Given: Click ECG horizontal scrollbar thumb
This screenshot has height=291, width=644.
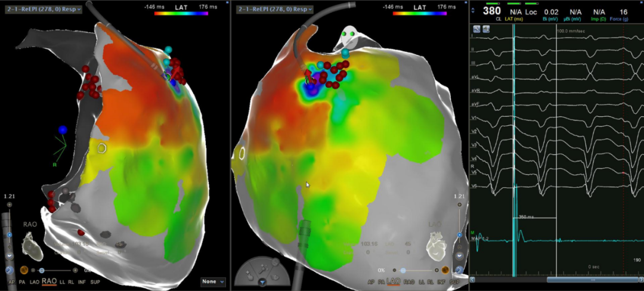Looking at the screenshot, I should tap(593, 280).
